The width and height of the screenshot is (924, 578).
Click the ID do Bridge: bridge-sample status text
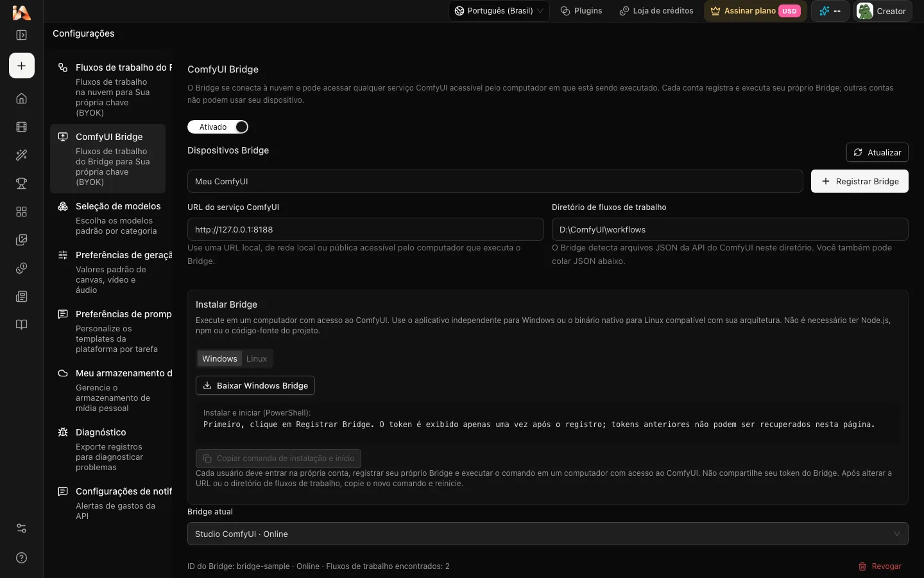[318, 566]
